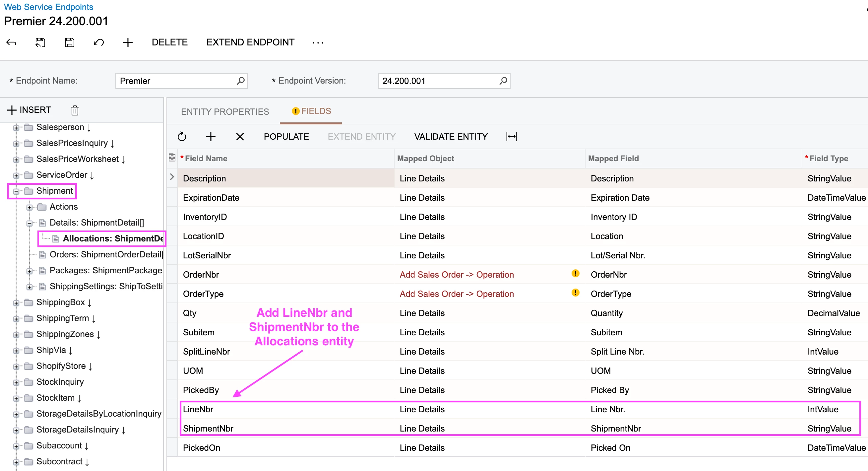868x471 pixels.
Task: Collapse the Shipment tree node
Action: [16, 191]
